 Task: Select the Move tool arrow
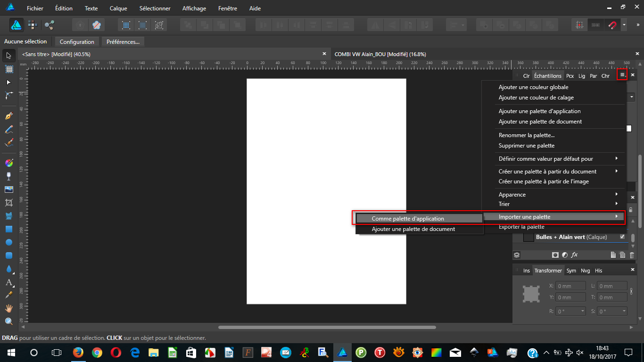[8, 56]
